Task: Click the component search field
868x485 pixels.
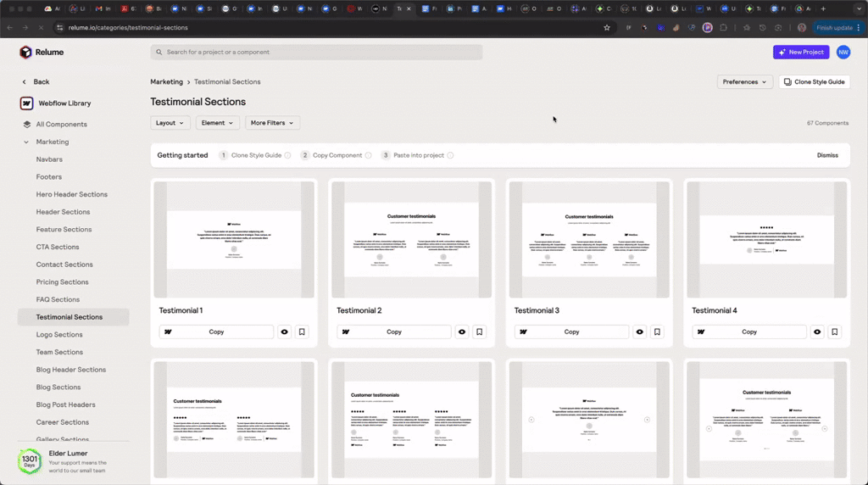Action: pos(316,53)
